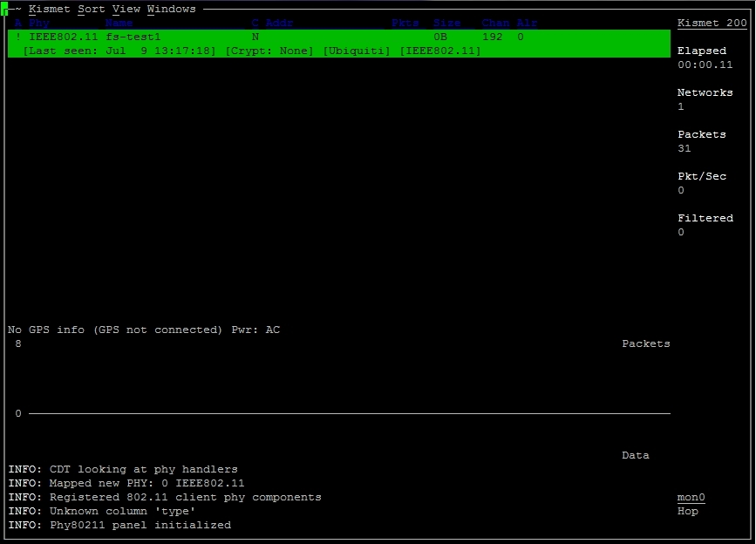756x544 pixels.
Task: Click the 0B size value
Action: click(x=440, y=37)
